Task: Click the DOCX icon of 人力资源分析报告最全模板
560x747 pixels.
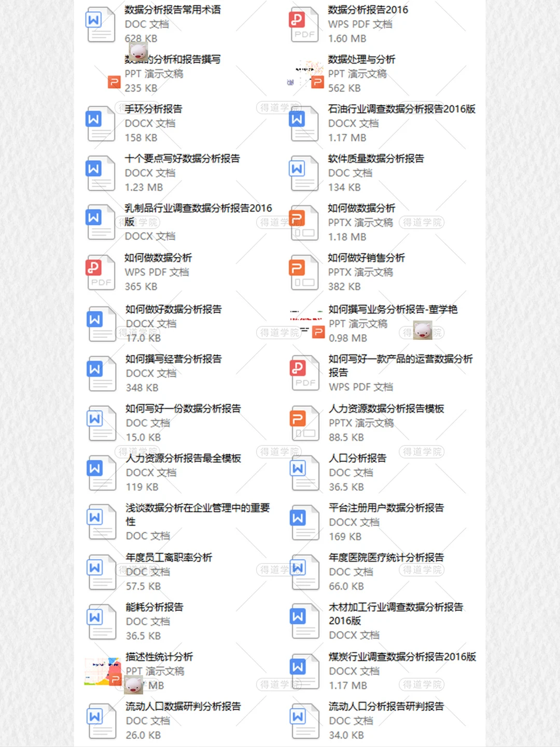Action: click(100, 472)
